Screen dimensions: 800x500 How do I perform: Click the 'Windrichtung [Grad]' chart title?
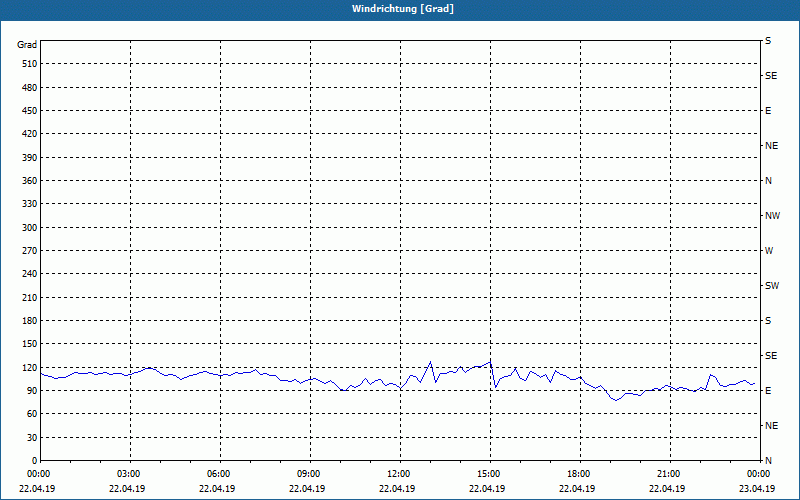pyautogui.click(x=403, y=9)
